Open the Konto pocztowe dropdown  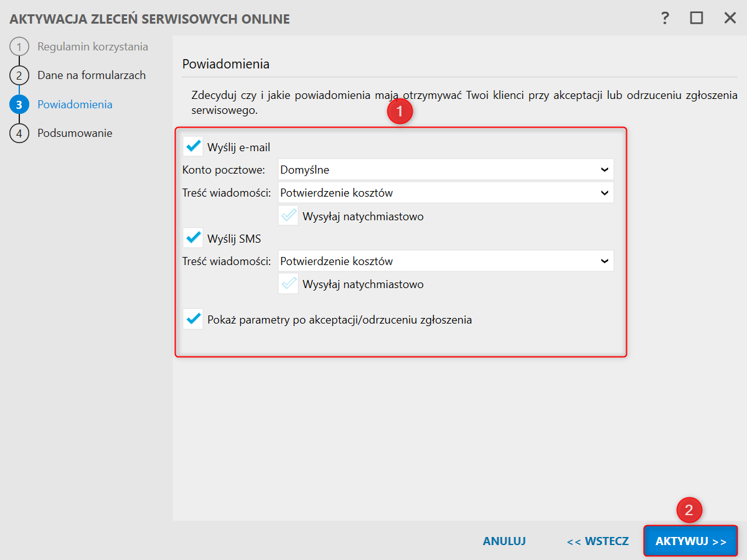(446, 169)
